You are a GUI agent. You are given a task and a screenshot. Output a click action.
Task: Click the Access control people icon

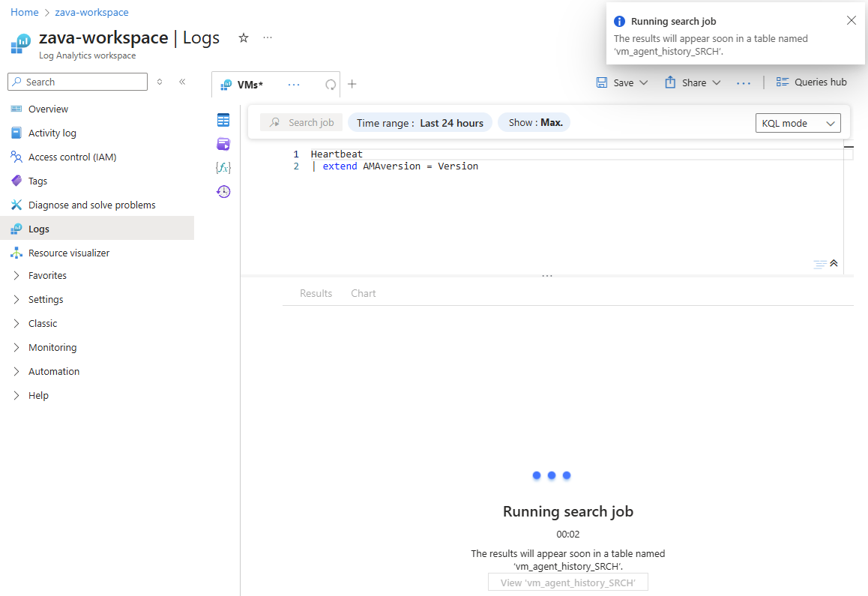[x=16, y=157]
